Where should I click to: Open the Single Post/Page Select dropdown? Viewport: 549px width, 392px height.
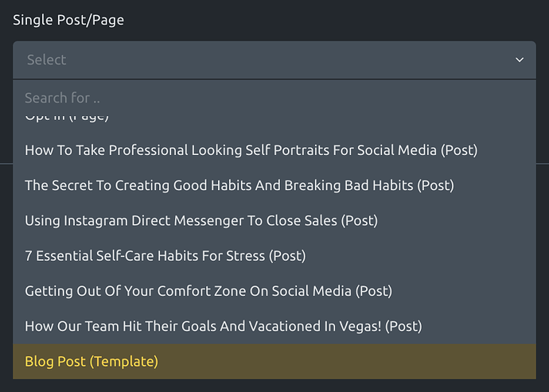click(274, 60)
